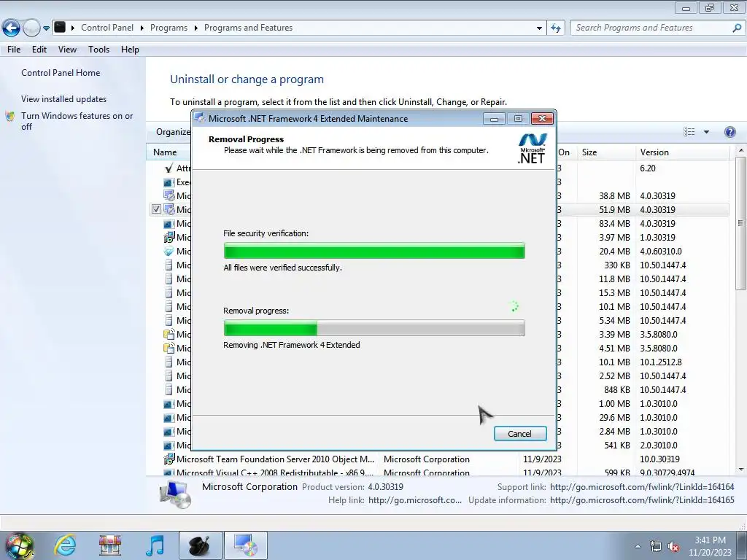This screenshot has width=747, height=560.
Task: Expand the arrow after Control Panel breadcrumb
Action: pos(142,28)
